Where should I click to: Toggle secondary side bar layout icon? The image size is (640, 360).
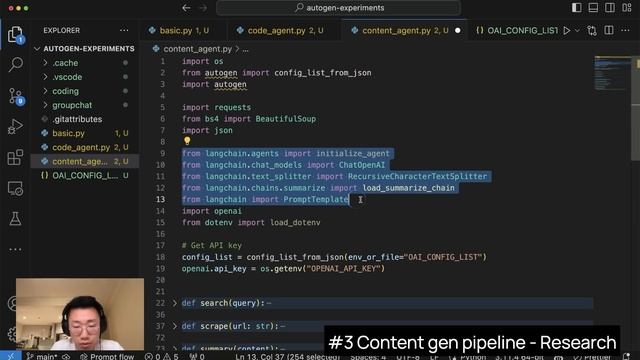click(610, 8)
